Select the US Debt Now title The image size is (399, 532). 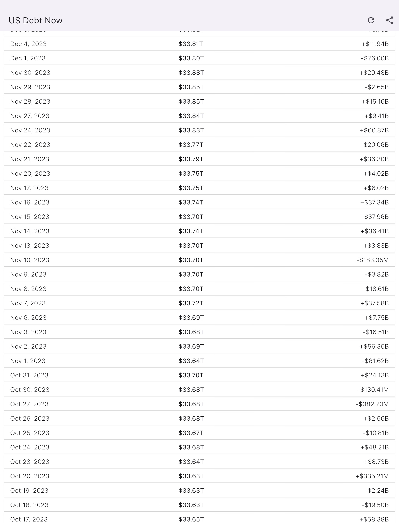click(x=36, y=20)
